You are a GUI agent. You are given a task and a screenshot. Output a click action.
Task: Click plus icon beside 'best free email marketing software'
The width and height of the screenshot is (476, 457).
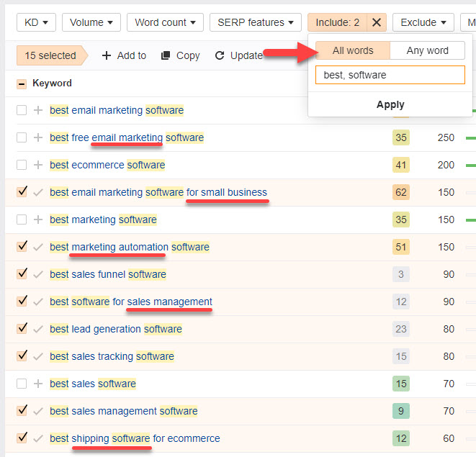click(x=38, y=137)
